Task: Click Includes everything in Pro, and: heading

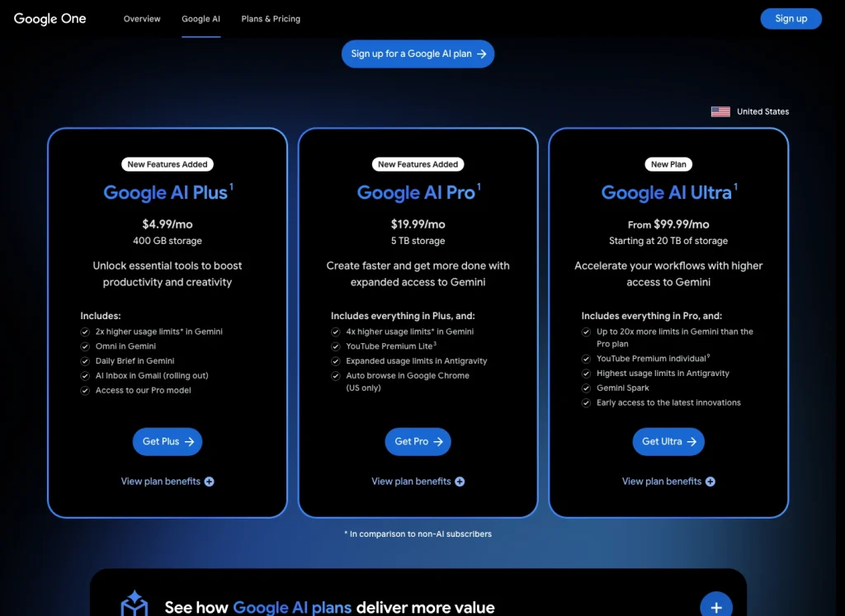Action: 652,316
